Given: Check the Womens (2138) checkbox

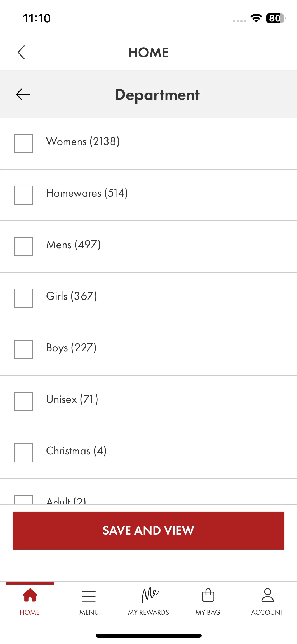Looking at the screenshot, I should [x=24, y=144].
